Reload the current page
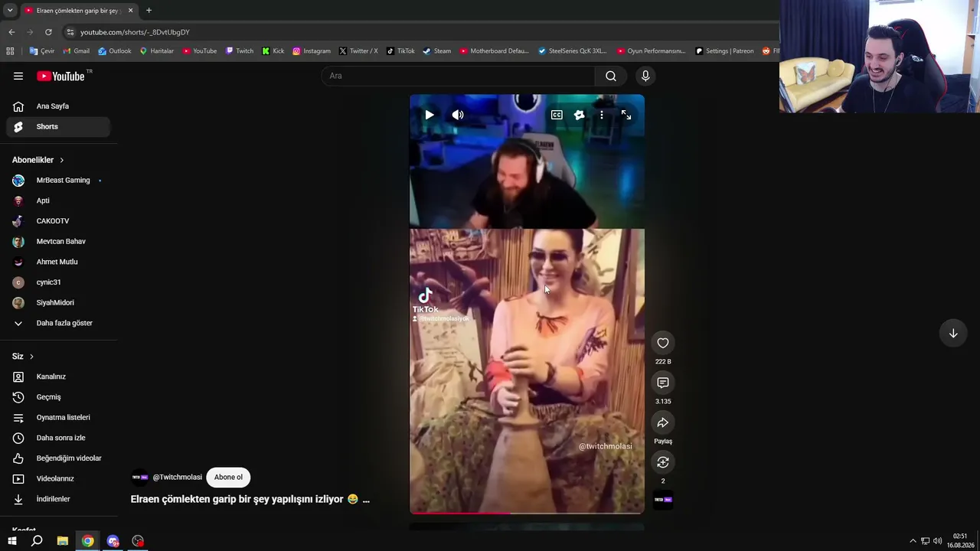Screen dimensions: 980x551 (48, 32)
